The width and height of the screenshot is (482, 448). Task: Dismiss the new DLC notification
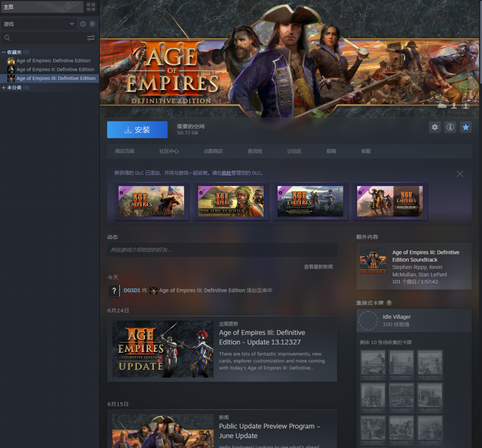click(460, 174)
